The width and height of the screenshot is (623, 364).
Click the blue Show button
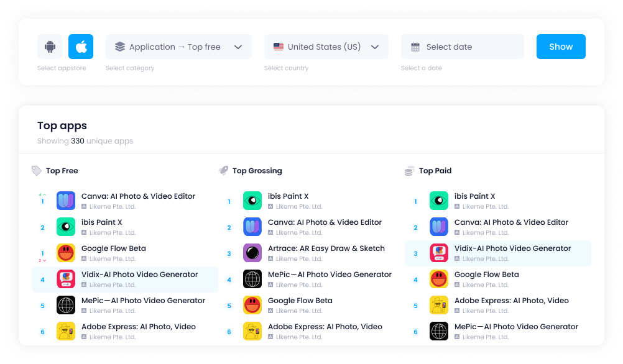click(561, 47)
